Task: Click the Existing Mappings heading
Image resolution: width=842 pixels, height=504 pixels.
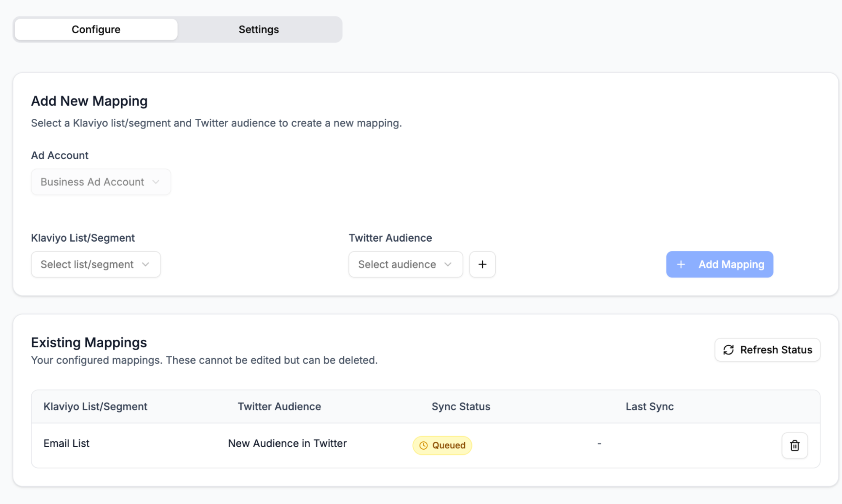Action: point(89,342)
